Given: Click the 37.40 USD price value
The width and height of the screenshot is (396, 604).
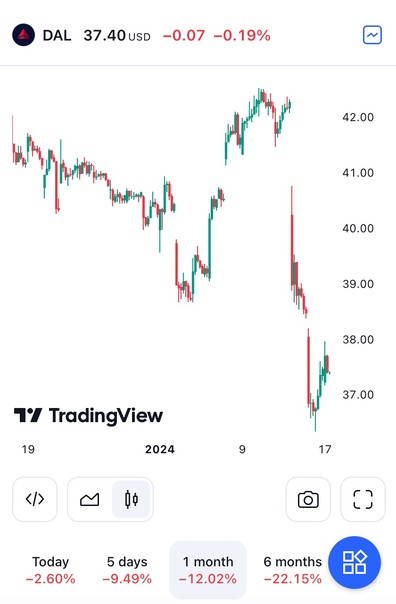Looking at the screenshot, I should point(117,36).
